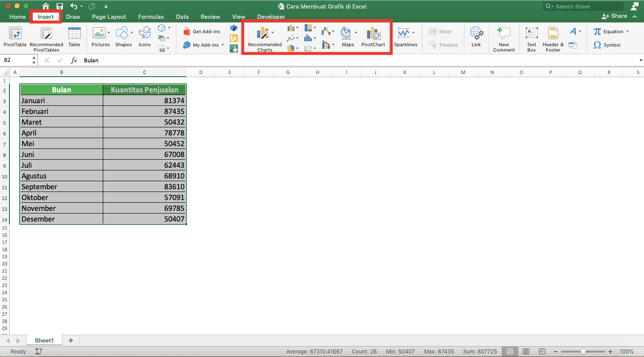
Task: Open the Formulas tab
Action: pos(151,17)
